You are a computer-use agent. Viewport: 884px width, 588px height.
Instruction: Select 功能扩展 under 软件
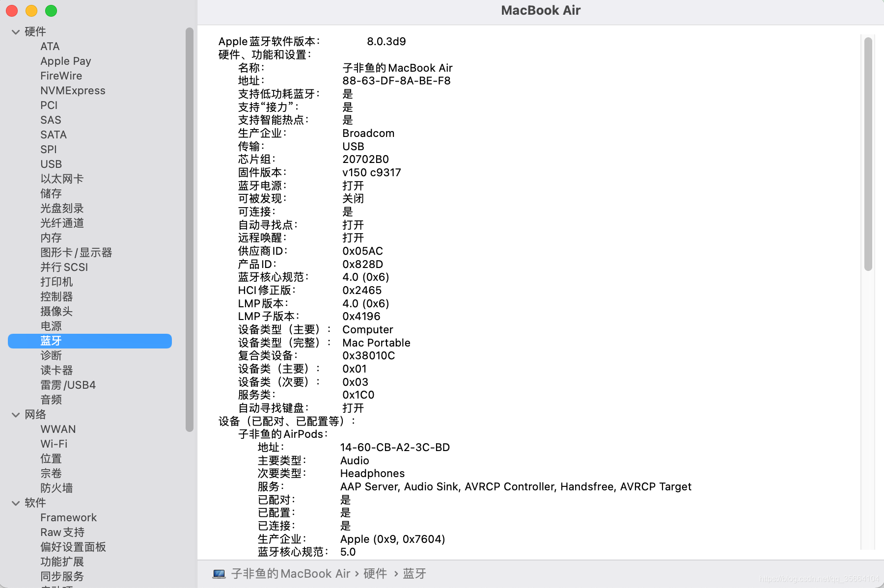(62, 562)
